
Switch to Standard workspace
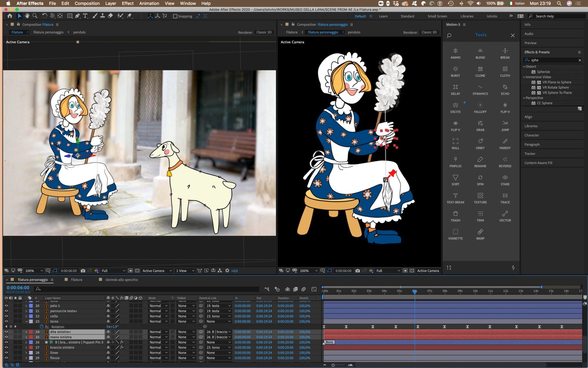coord(407,16)
